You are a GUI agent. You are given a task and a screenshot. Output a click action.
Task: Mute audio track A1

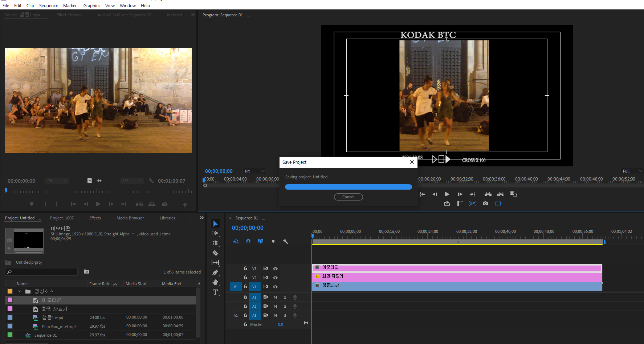tap(275, 297)
